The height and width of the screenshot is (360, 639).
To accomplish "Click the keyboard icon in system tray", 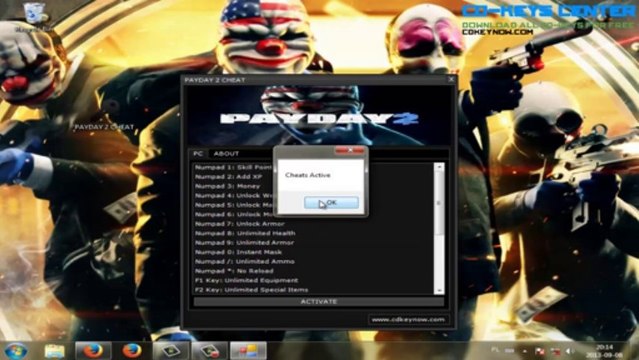I will pyautogui.click(x=509, y=350).
